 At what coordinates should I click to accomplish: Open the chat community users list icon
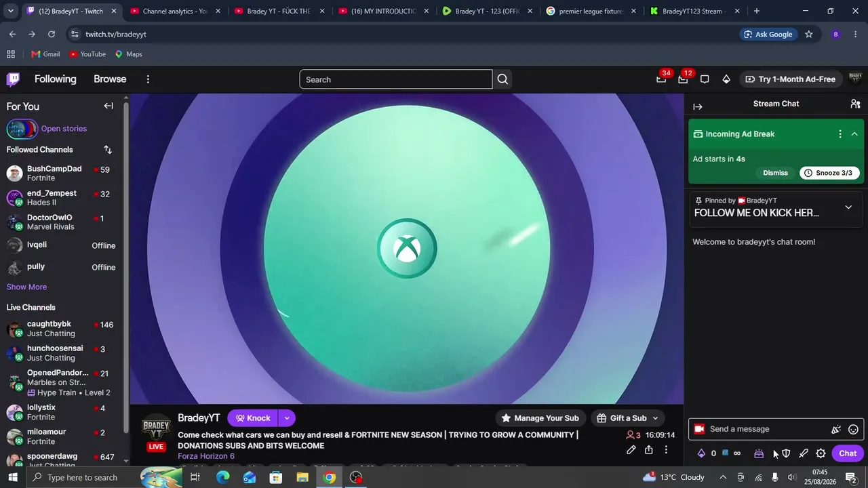pyautogui.click(x=855, y=104)
